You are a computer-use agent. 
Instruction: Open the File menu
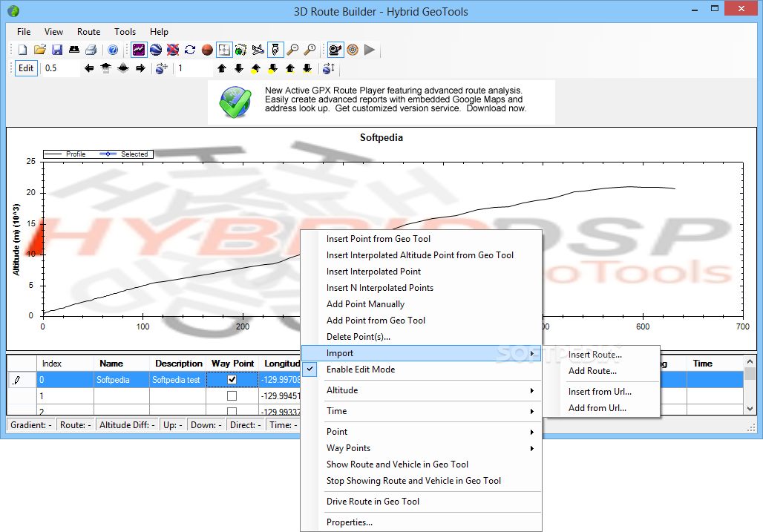24,32
